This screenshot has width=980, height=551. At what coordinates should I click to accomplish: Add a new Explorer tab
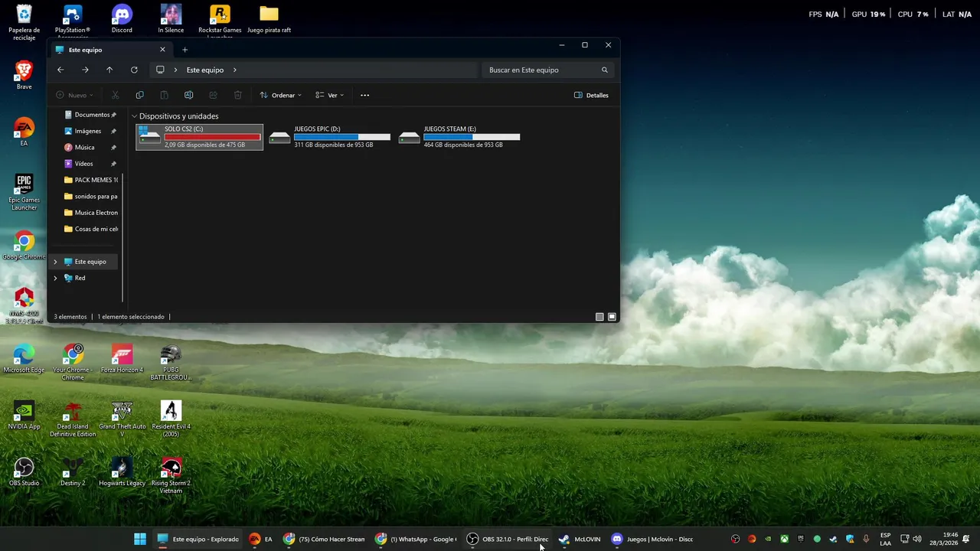point(185,50)
